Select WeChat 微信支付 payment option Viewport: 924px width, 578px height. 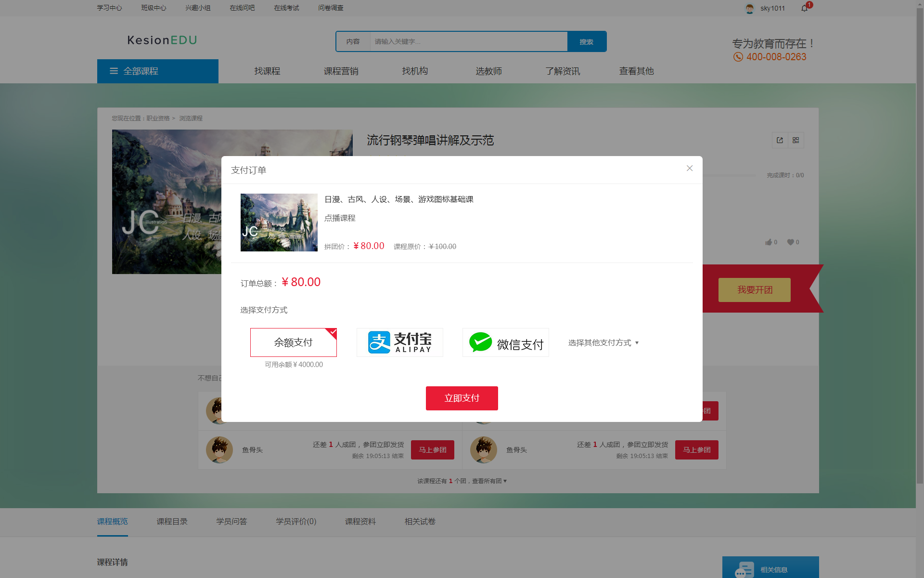click(505, 342)
